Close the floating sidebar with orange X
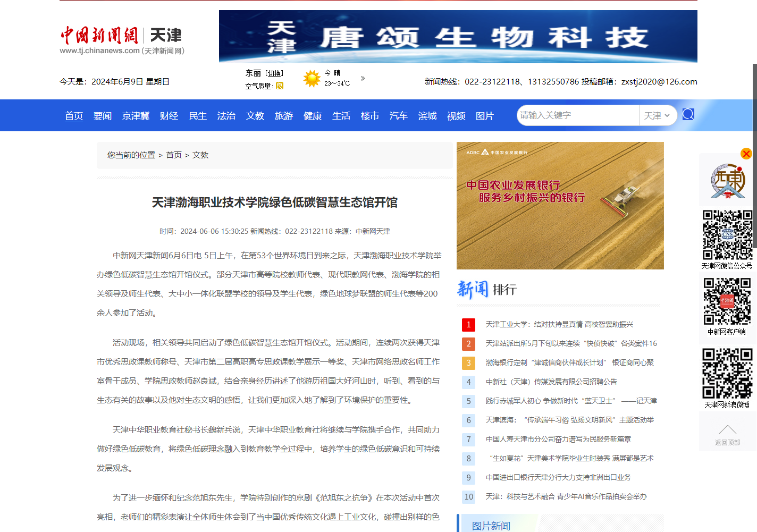 click(x=746, y=154)
